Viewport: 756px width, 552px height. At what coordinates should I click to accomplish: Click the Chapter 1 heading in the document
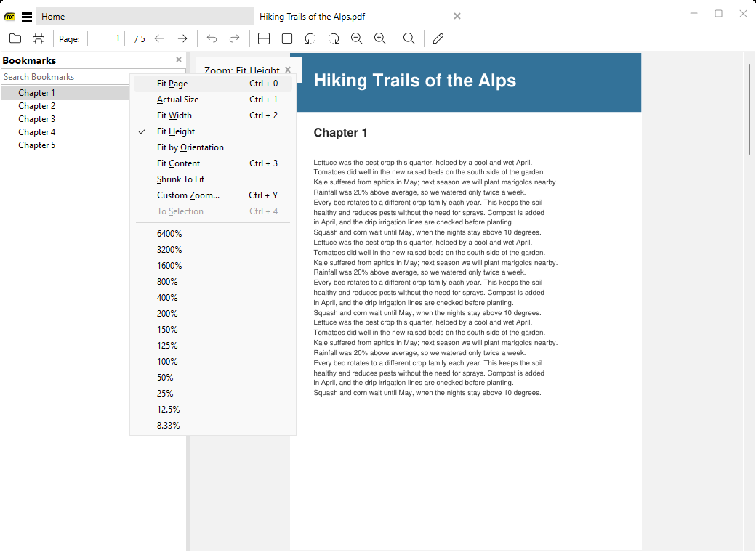click(340, 132)
